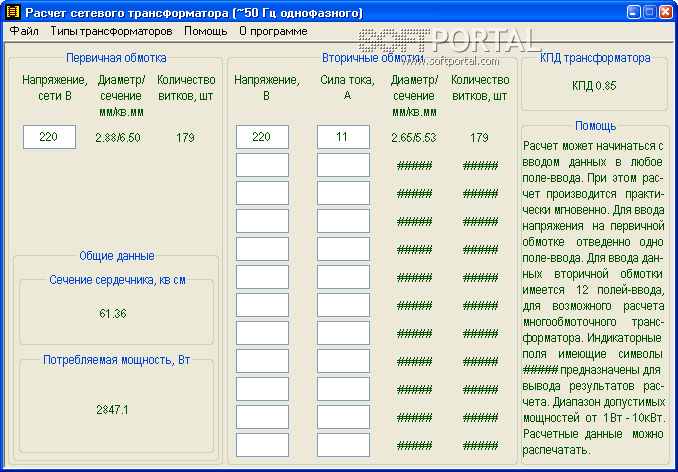Image resolution: width=678 pixels, height=472 pixels.
Task: Click the КПД трансформатора group title
Action: (x=595, y=58)
